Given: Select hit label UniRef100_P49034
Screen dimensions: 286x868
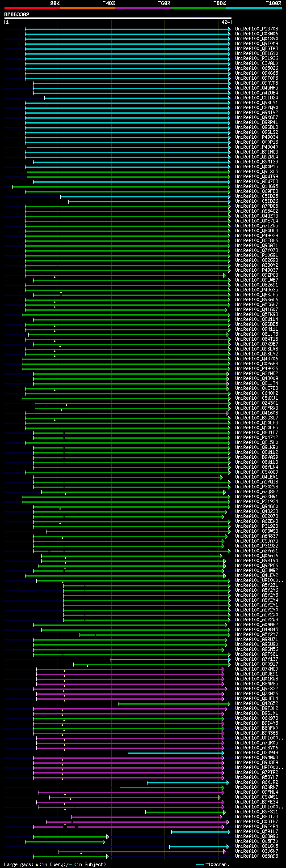Looking at the screenshot, I should (x=257, y=137).
